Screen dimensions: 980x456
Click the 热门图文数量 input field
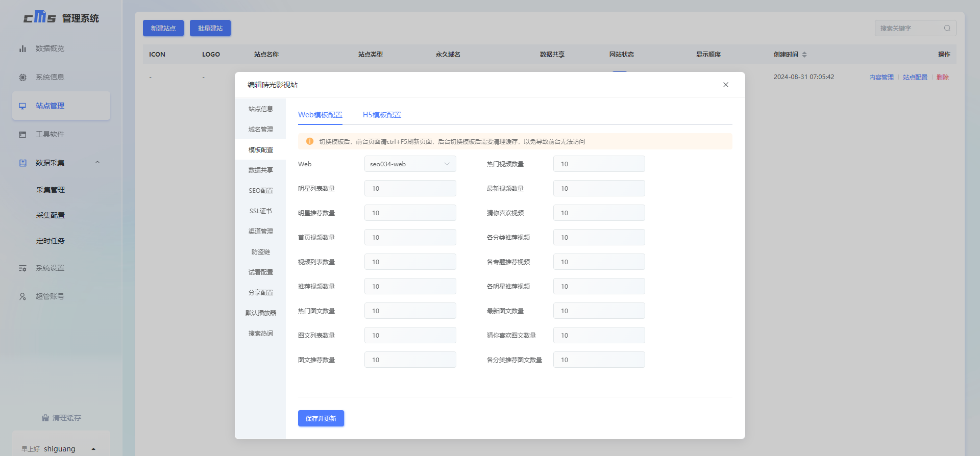(410, 311)
